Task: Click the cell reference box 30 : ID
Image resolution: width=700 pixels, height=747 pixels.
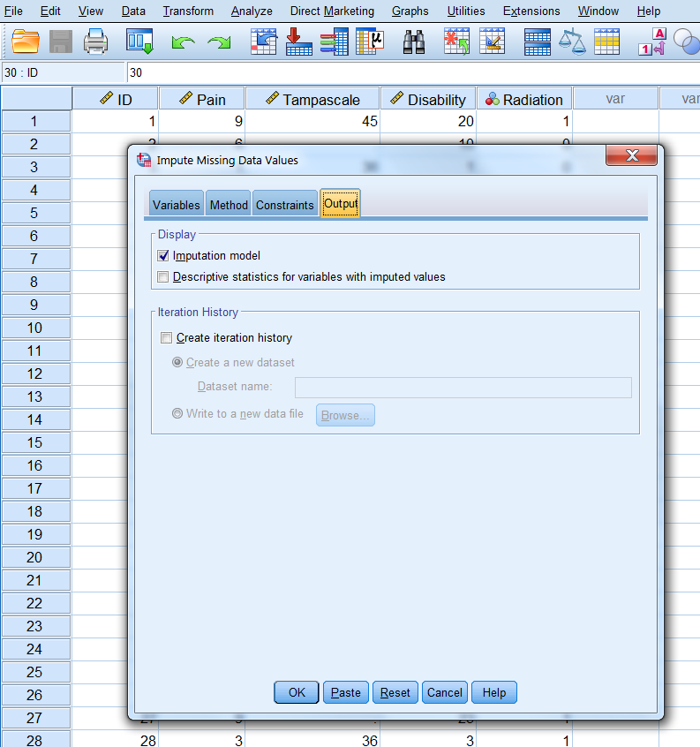Action: coord(64,72)
